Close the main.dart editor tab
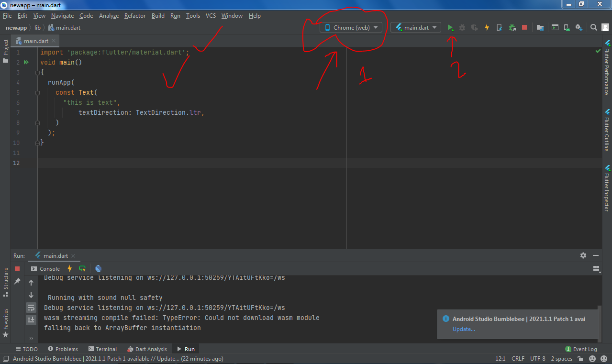The image size is (612, 364). pyautogui.click(x=54, y=41)
